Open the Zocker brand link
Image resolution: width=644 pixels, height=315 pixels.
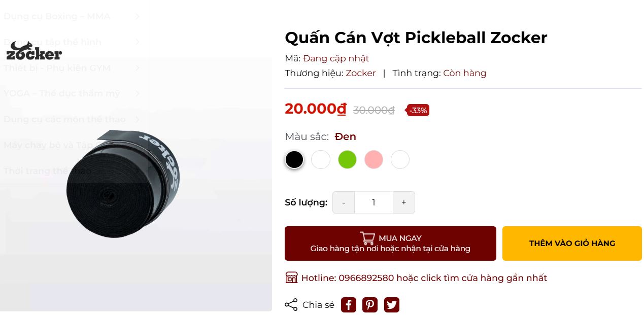[x=361, y=73]
